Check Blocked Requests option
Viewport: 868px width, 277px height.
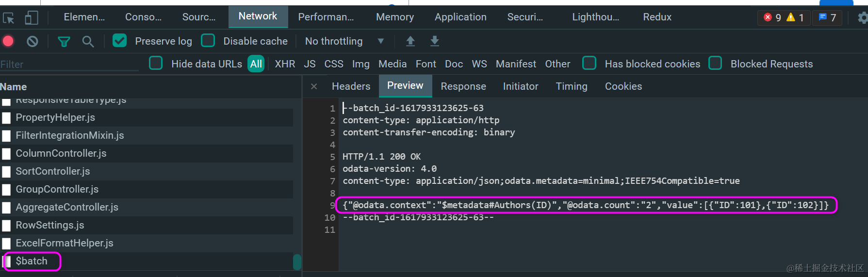[715, 63]
